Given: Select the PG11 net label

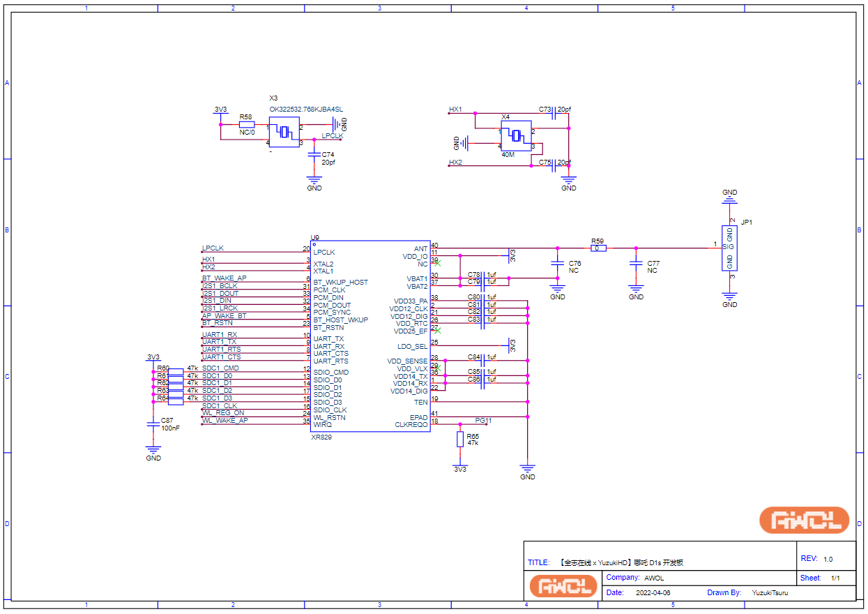Looking at the screenshot, I should point(483,421).
